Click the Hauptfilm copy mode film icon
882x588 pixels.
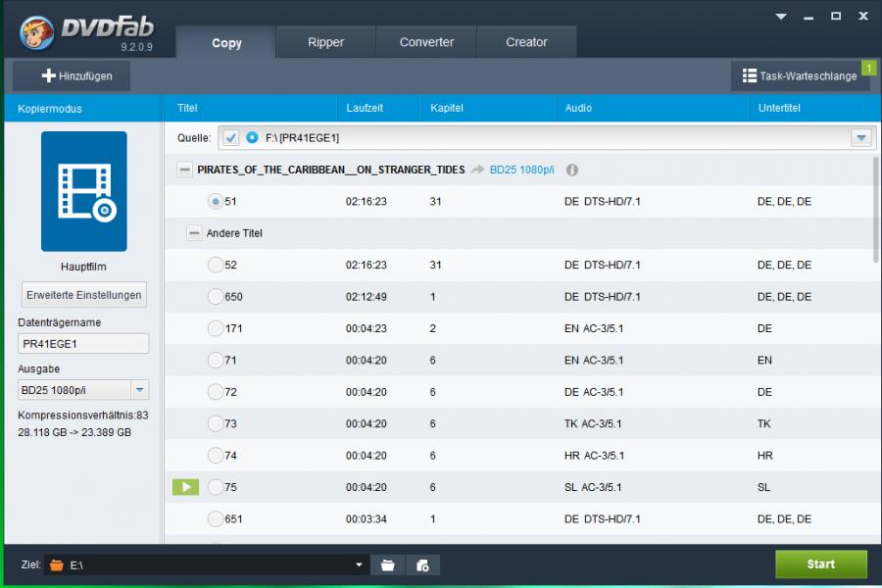[83, 191]
